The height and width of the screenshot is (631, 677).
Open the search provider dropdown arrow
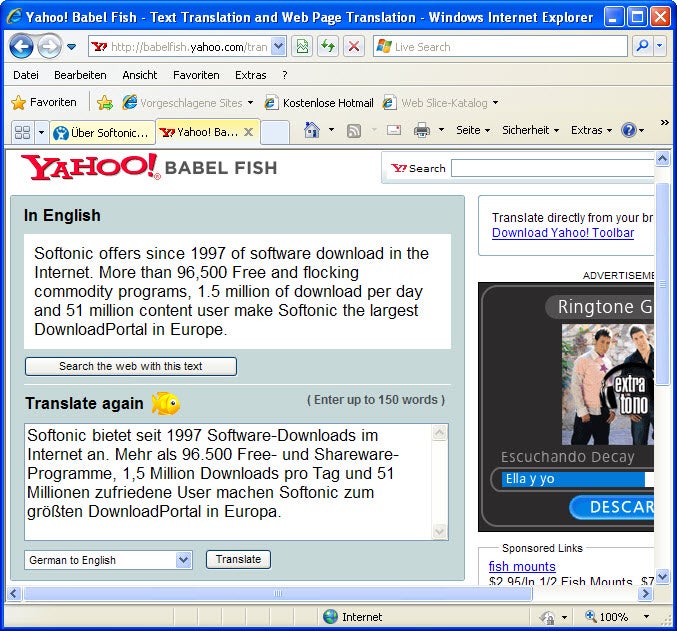point(660,46)
